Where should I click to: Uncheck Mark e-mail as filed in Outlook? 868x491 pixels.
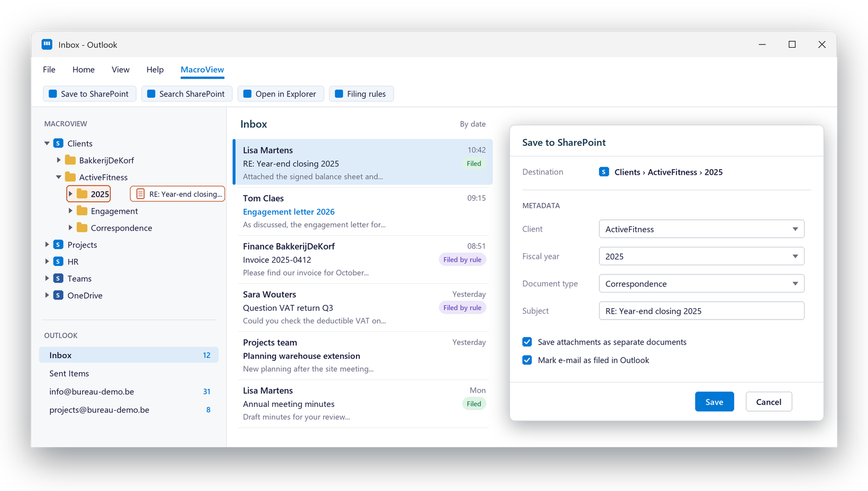pos(527,360)
